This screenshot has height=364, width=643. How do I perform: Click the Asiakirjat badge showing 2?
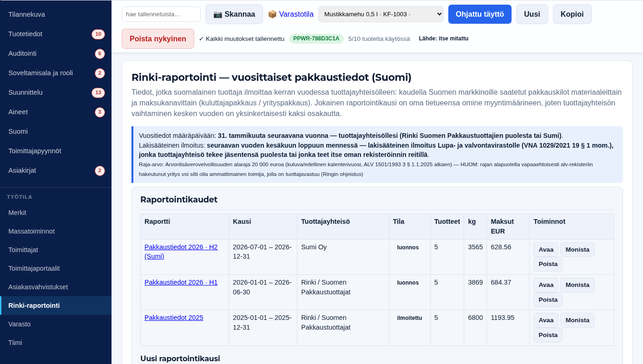pyautogui.click(x=100, y=170)
